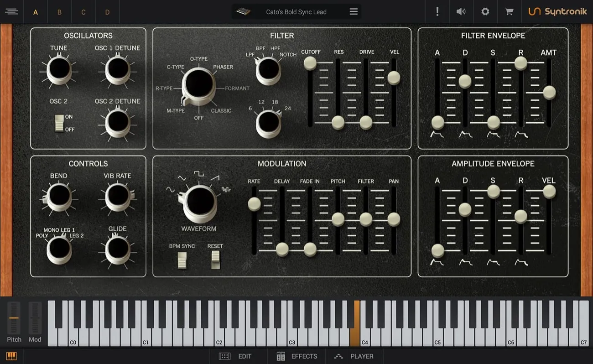The width and height of the screenshot is (593, 364).
Task: Click the Syntronik logo
Action: click(x=557, y=11)
